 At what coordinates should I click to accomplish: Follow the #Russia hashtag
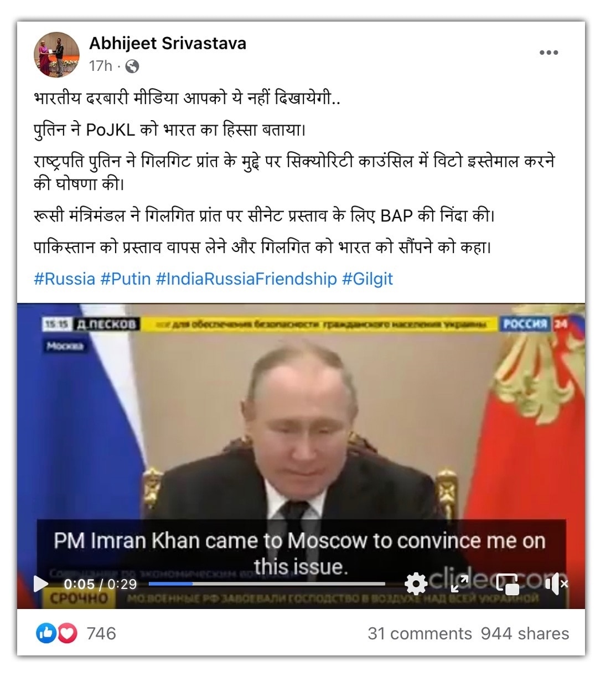pos(64,278)
